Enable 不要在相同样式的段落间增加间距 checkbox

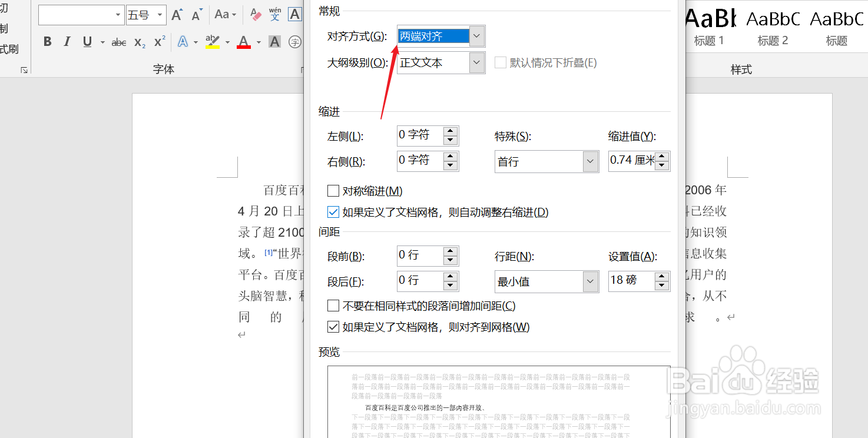click(x=333, y=306)
